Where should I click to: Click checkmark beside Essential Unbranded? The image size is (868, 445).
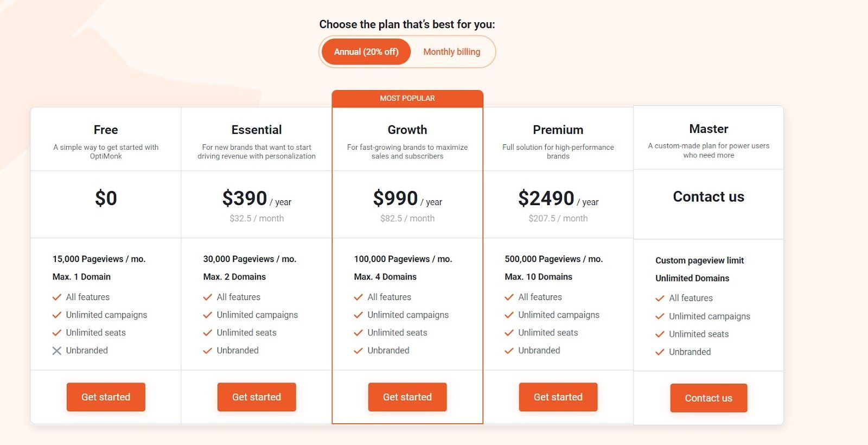(x=207, y=351)
